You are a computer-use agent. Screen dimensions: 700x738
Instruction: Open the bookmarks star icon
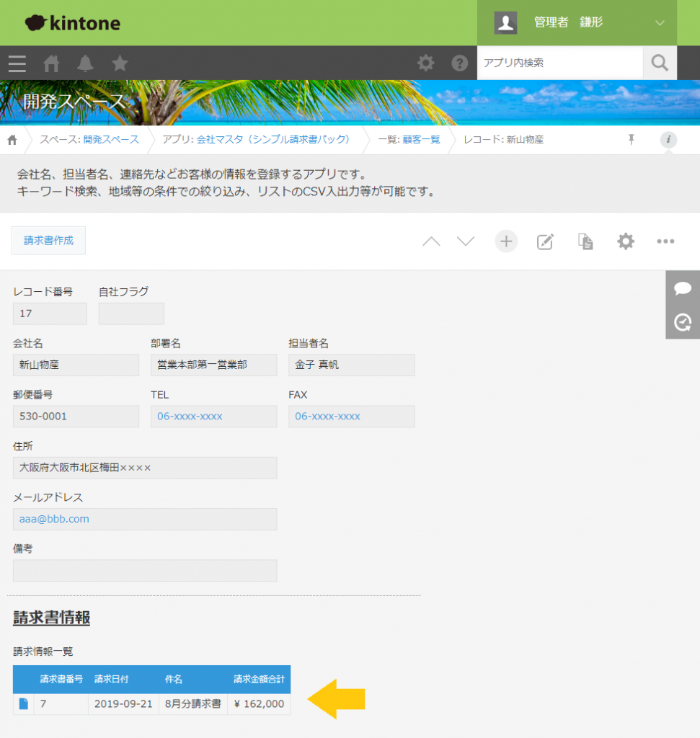click(x=120, y=63)
